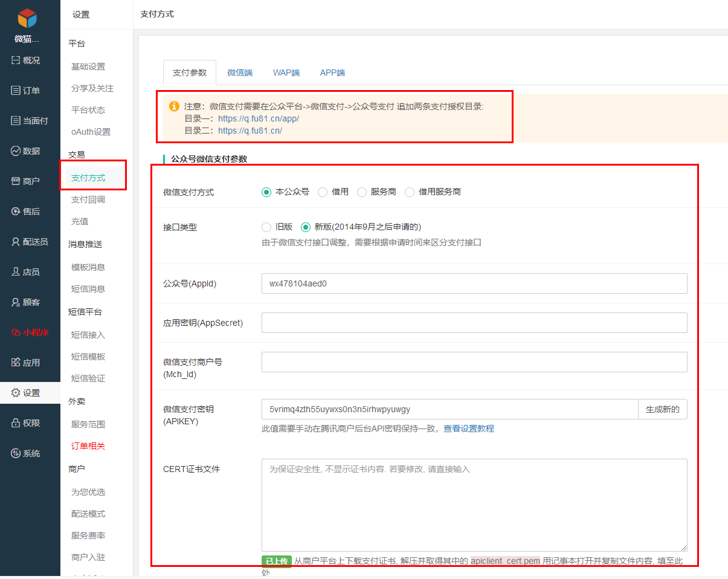Click the green 已上传 badge
The height and width of the screenshot is (579, 728).
point(277,561)
